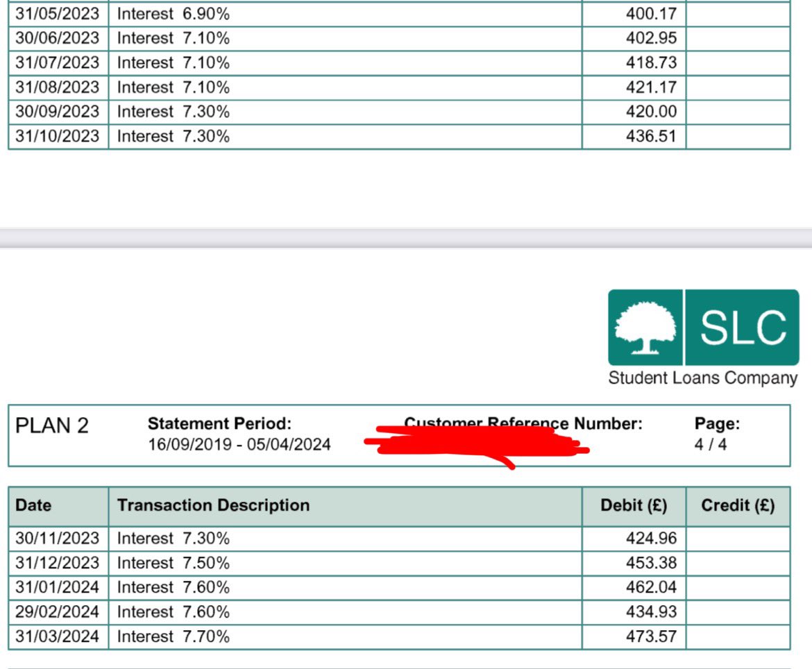Select the date 31/08/2023
Image resolution: width=812 pixels, height=669 pixels.
coord(57,87)
